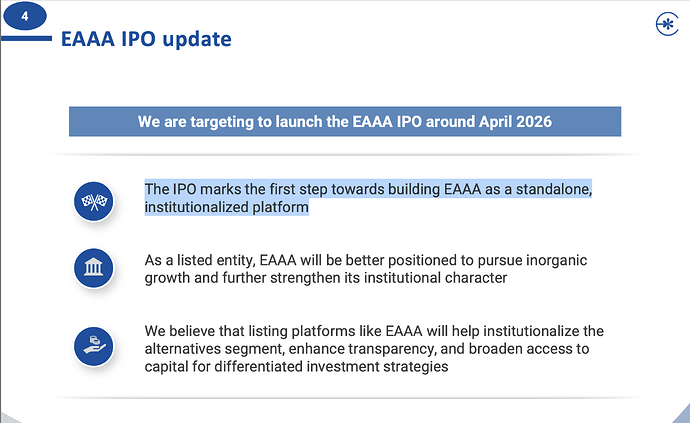Click the blue accent bar left of the title

pos(27,40)
